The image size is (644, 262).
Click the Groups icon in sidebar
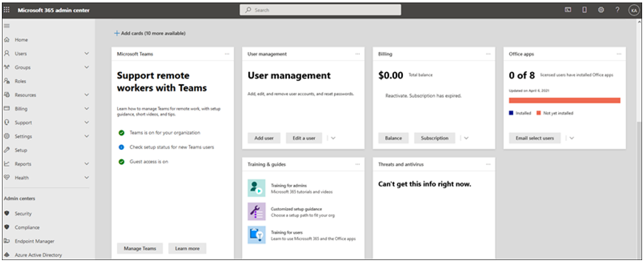[6, 67]
